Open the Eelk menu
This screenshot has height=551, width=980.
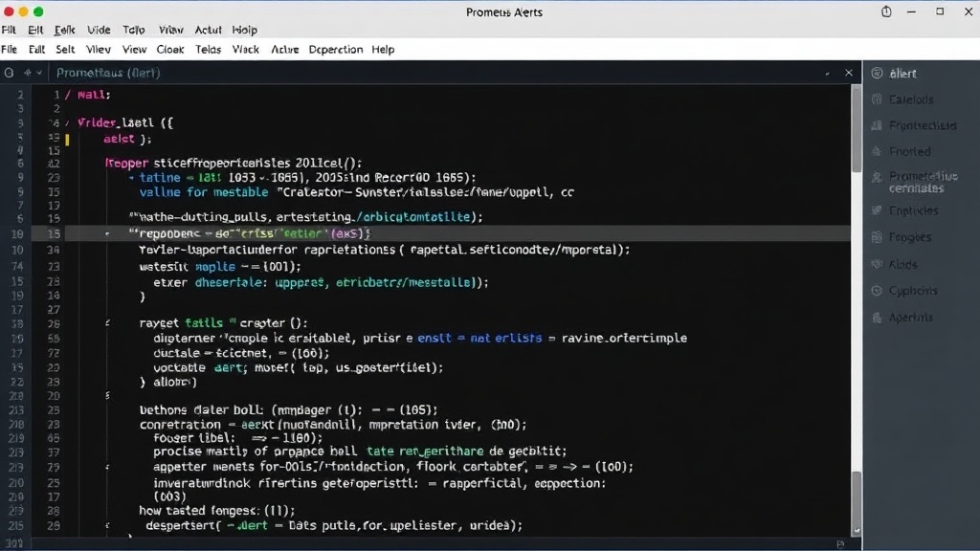click(64, 30)
